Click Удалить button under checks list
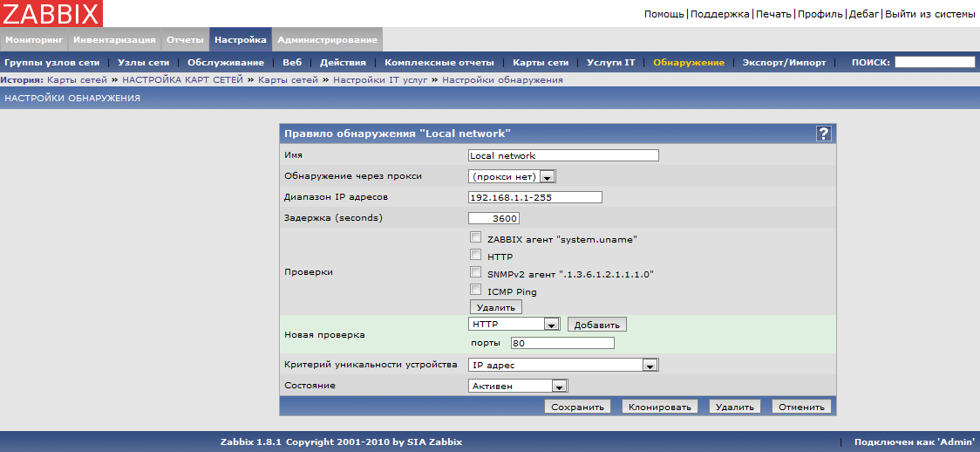 pyautogui.click(x=495, y=307)
